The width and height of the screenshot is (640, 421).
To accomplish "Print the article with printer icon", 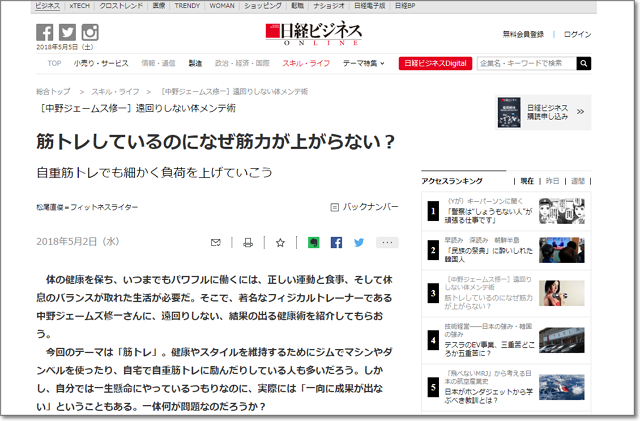I will coord(248,242).
